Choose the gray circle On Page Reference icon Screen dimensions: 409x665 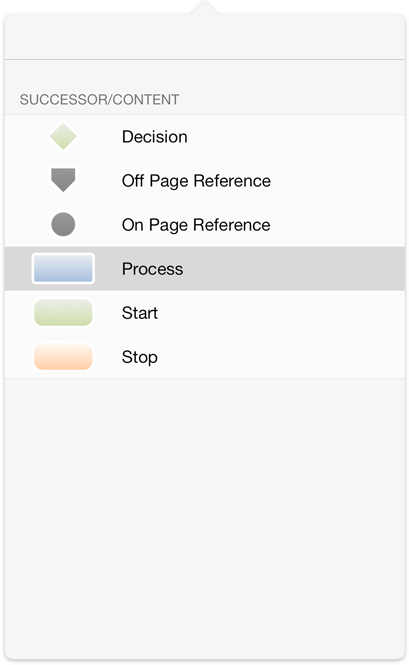click(x=63, y=224)
